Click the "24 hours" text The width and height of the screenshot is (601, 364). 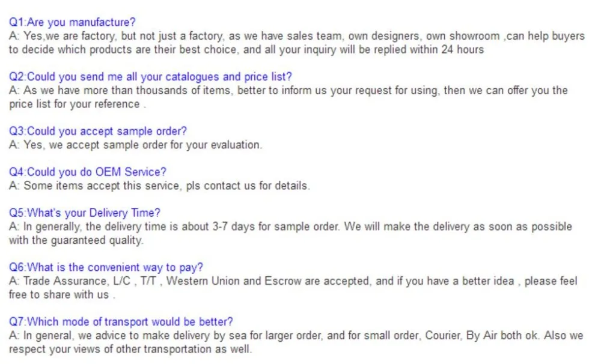[463, 50]
